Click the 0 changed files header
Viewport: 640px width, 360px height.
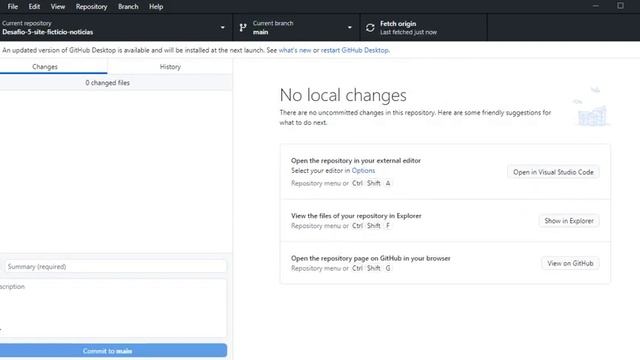point(116,83)
